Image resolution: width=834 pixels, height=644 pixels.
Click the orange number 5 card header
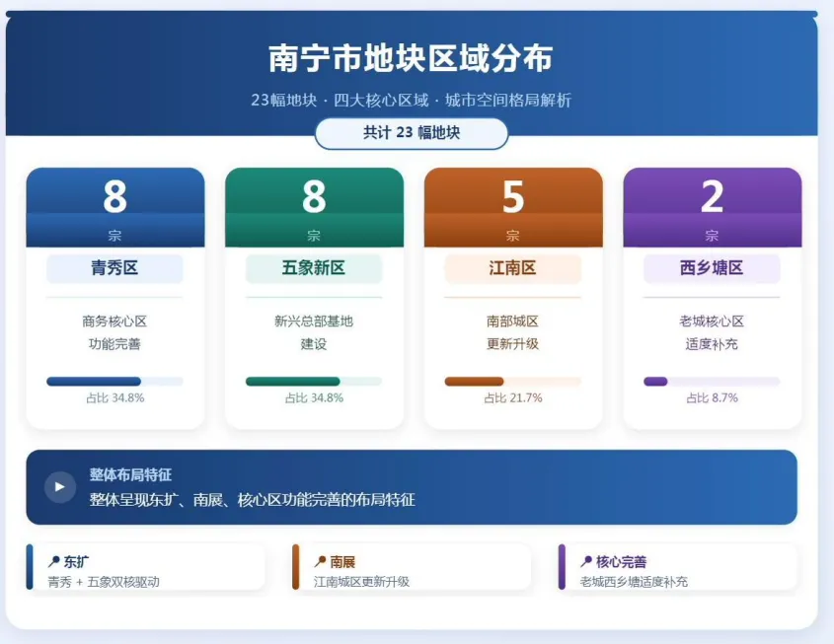pyautogui.click(x=513, y=207)
